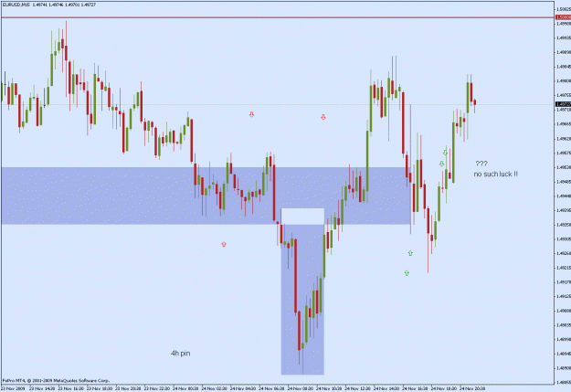This screenshot has width=571, height=392.
Task: Select the red down arrow above the white box
Action: (x=323, y=117)
